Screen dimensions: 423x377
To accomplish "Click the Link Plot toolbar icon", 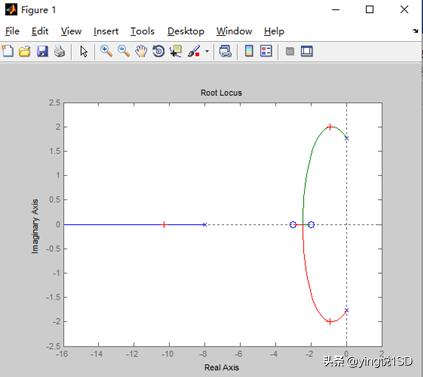I will tap(225, 51).
